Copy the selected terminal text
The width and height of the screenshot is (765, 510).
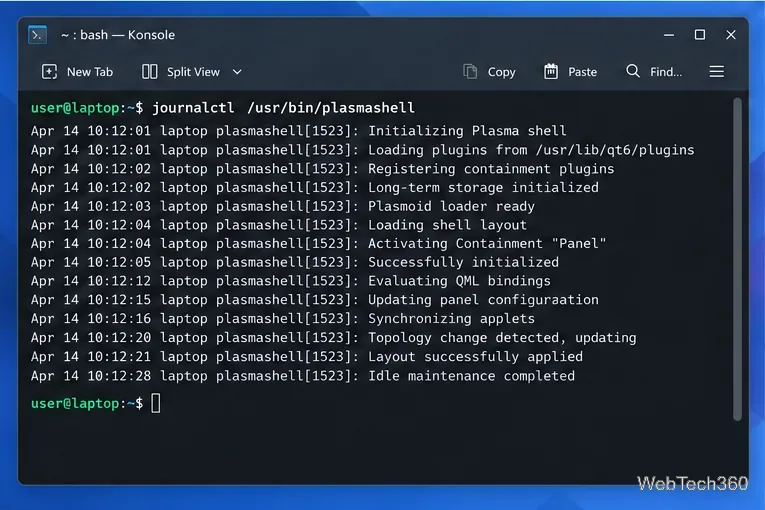coord(489,72)
